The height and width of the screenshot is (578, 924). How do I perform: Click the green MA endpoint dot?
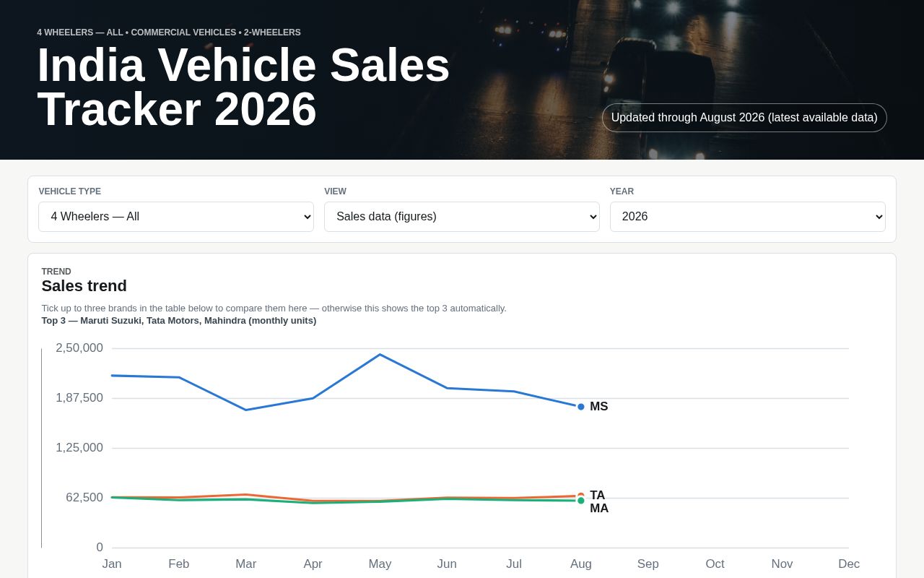(581, 501)
